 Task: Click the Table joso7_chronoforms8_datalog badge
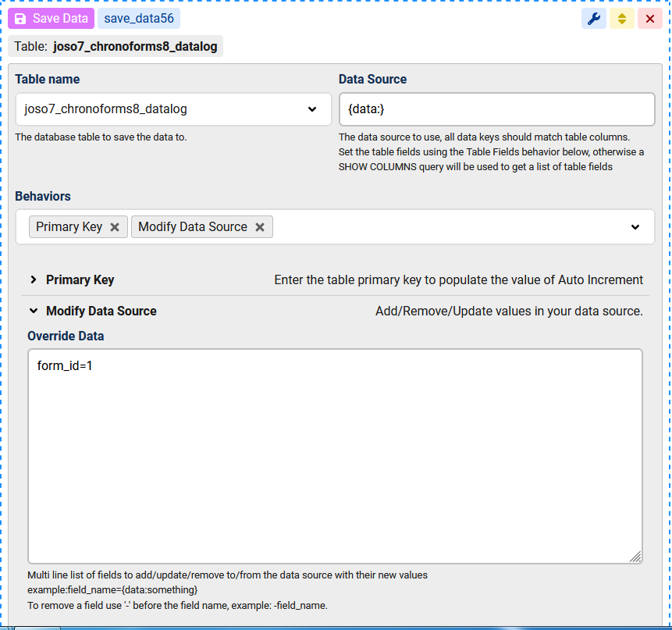coord(117,47)
